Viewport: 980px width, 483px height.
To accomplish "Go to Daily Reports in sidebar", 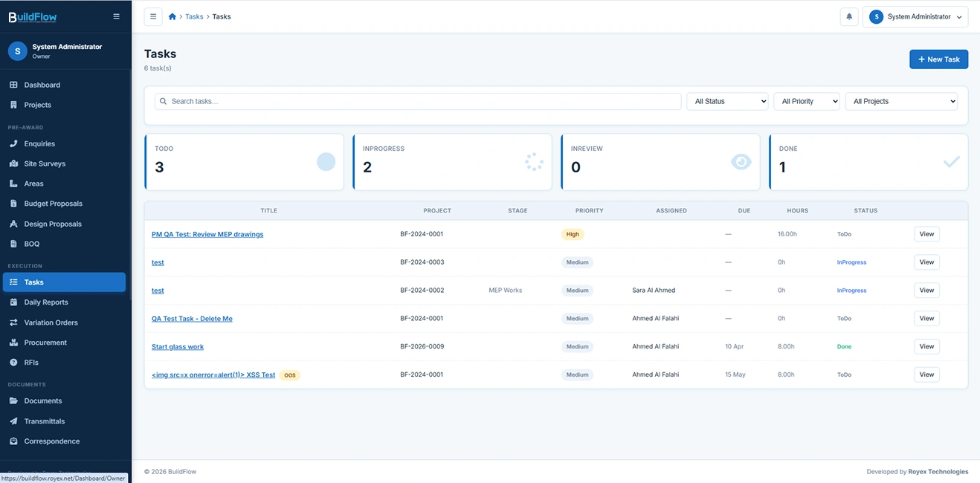I will pos(46,302).
